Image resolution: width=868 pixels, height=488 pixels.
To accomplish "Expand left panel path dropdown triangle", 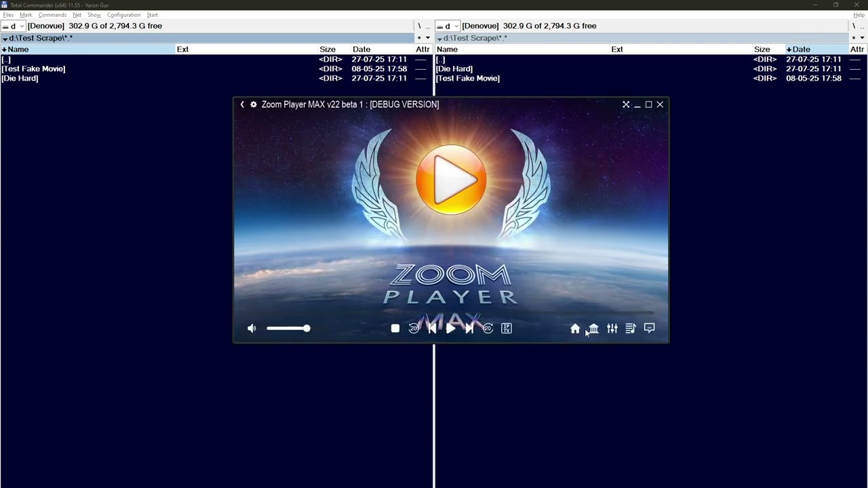I will coord(5,39).
